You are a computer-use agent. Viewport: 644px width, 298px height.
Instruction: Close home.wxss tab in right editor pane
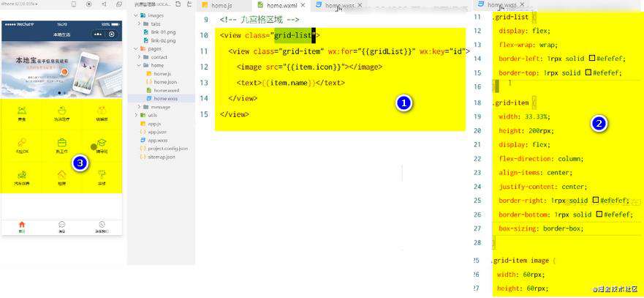click(x=523, y=4)
